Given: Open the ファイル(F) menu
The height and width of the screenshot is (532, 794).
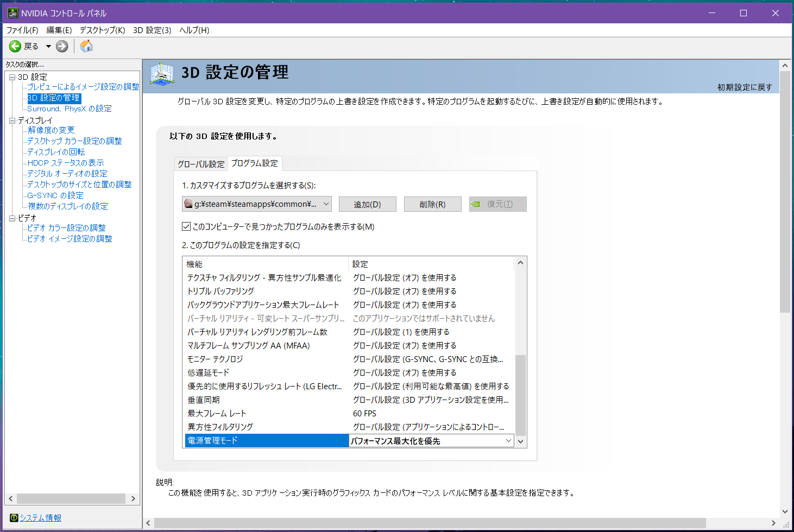Looking at the screenshot, I should pos(22,30).
